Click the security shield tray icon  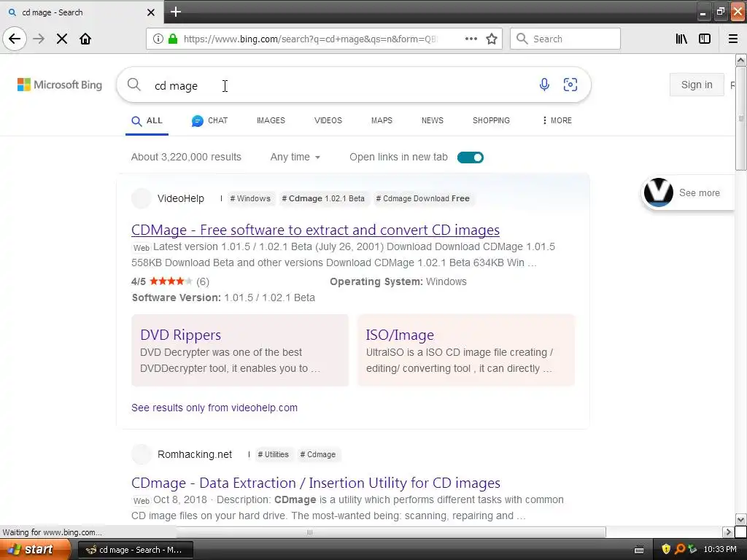pyautogui.click(x=666, y=550)
